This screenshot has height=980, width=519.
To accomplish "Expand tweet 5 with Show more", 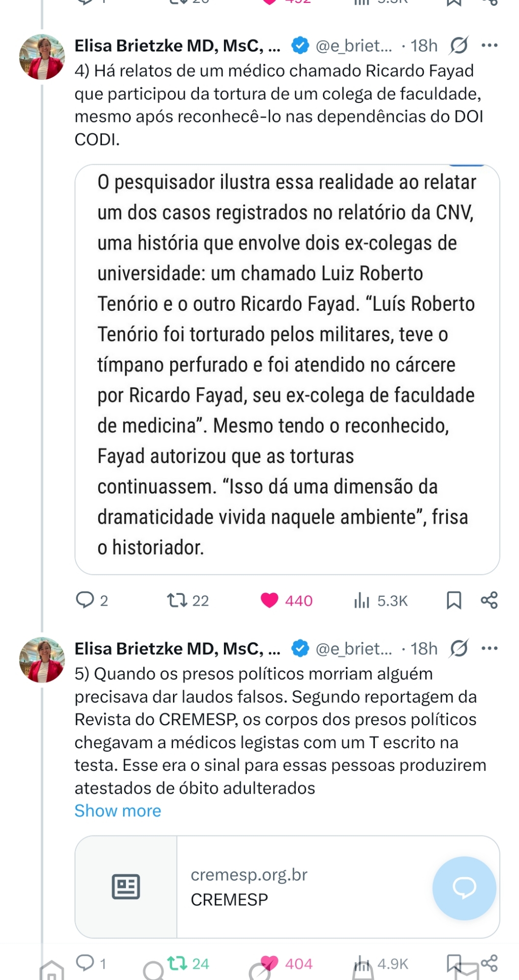I will click(x=118, y=810).
